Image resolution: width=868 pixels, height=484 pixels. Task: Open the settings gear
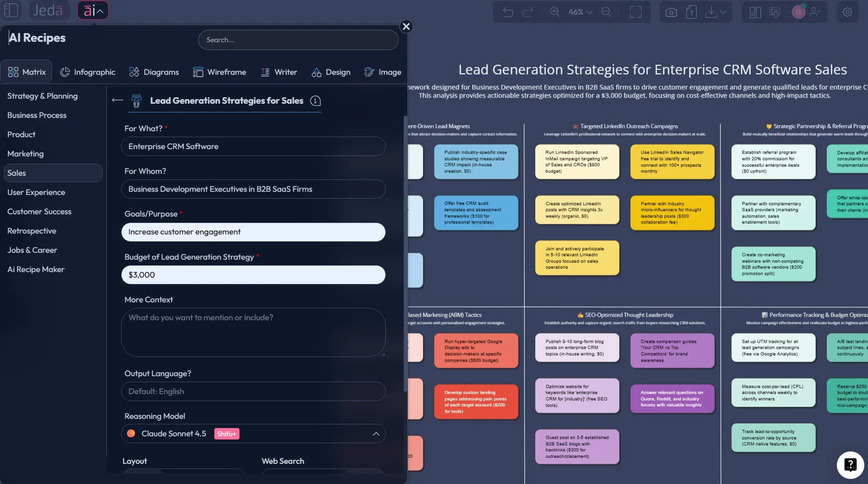click(847, 11)
